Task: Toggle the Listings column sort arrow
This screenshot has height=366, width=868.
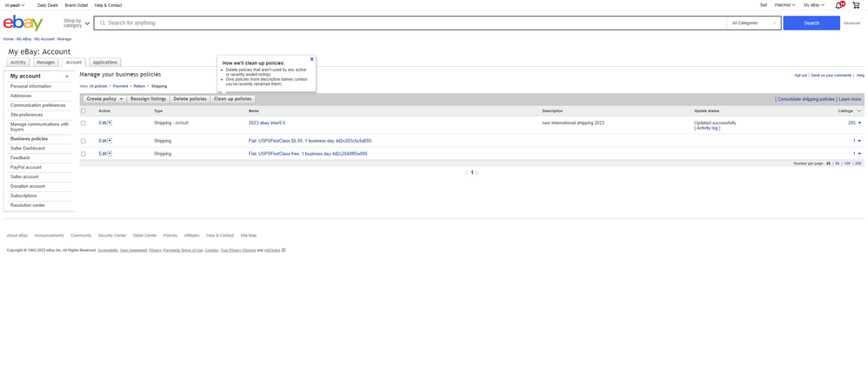Action: coord(859,110)
